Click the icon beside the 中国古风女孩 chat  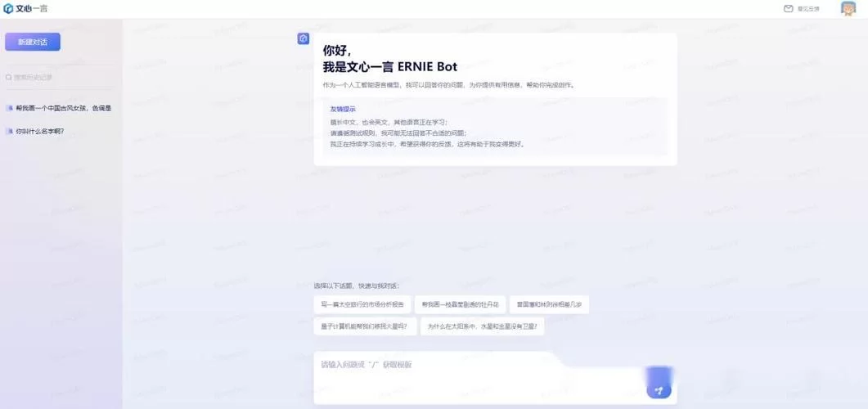tap(10, 109)
